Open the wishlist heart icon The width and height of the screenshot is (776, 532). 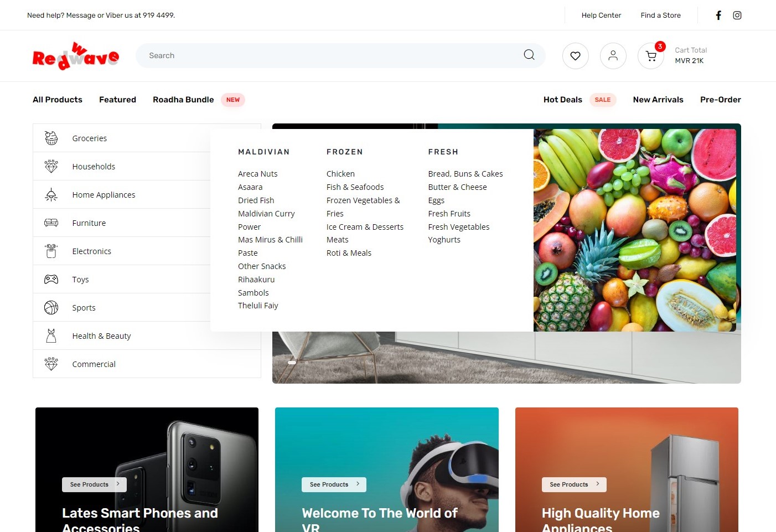click(576, 56)
